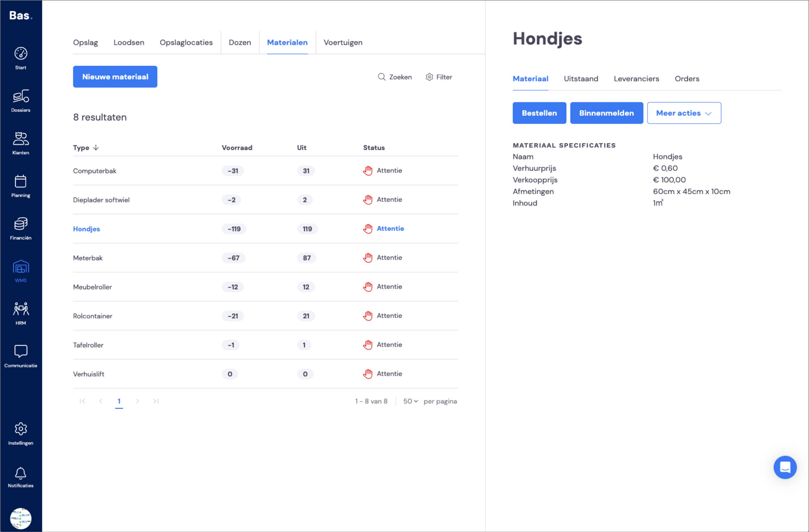
Task: Click the user avatar at sidebar bottom
Action: coord(21,518)
